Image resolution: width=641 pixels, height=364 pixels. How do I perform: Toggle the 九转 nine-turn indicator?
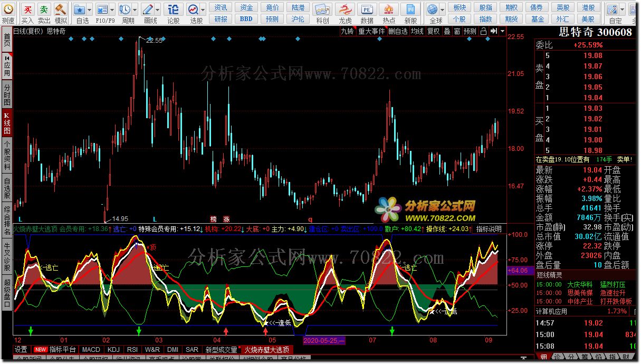347,31
